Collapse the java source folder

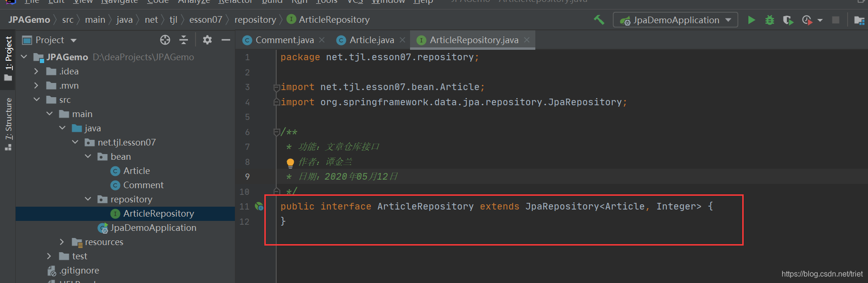click(62, 128)
